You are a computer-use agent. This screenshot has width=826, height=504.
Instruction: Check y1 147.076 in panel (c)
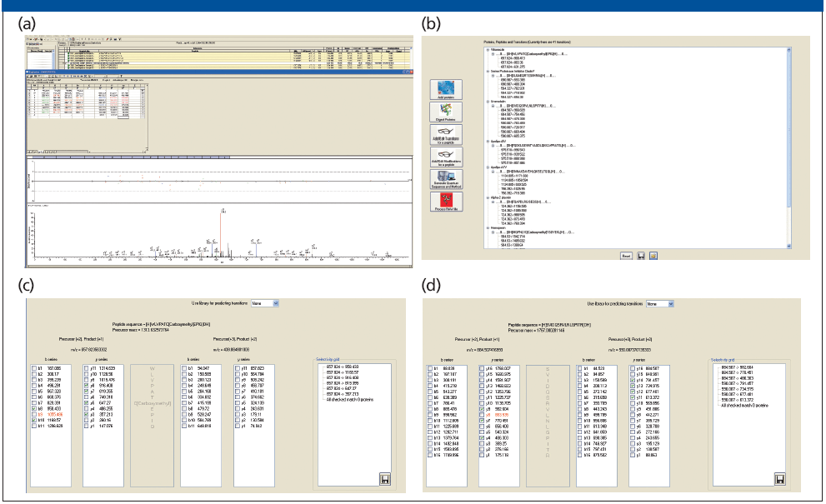(86, 426)
